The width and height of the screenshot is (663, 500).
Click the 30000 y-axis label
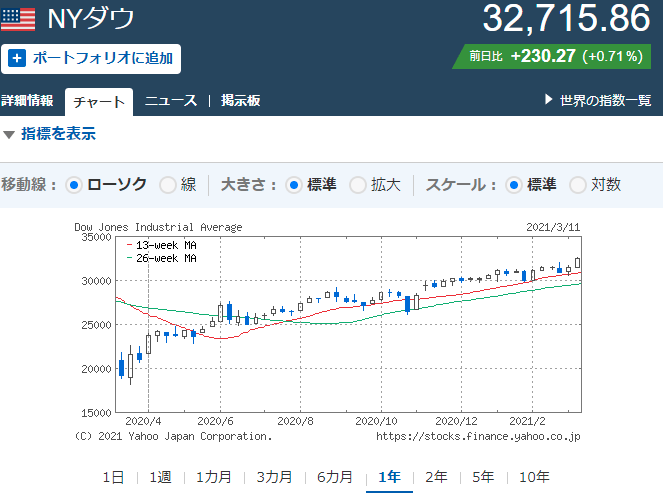(96, 281)
